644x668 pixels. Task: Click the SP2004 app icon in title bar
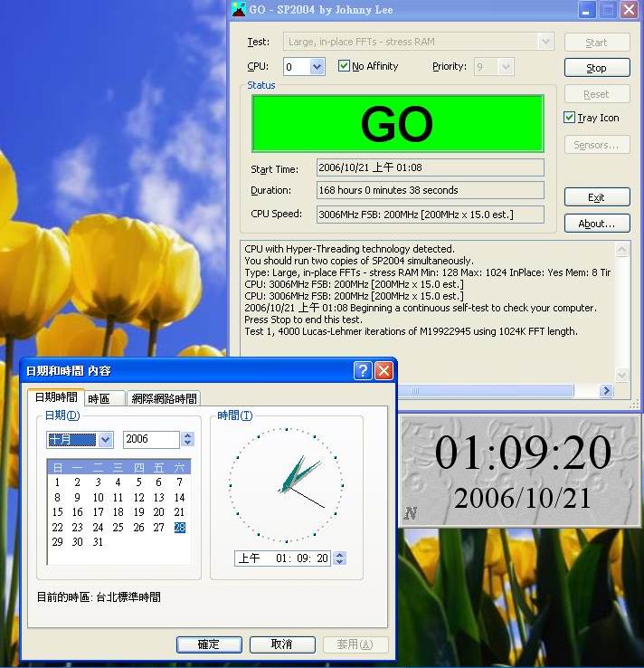pos(239,9)
